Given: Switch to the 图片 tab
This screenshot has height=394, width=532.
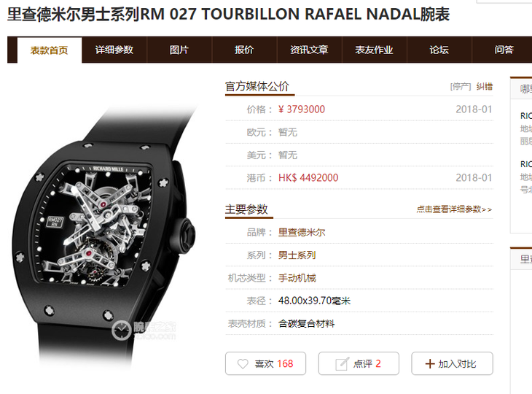Looking at the screenshot, I should pyautogui.click(x=179, y=50).
